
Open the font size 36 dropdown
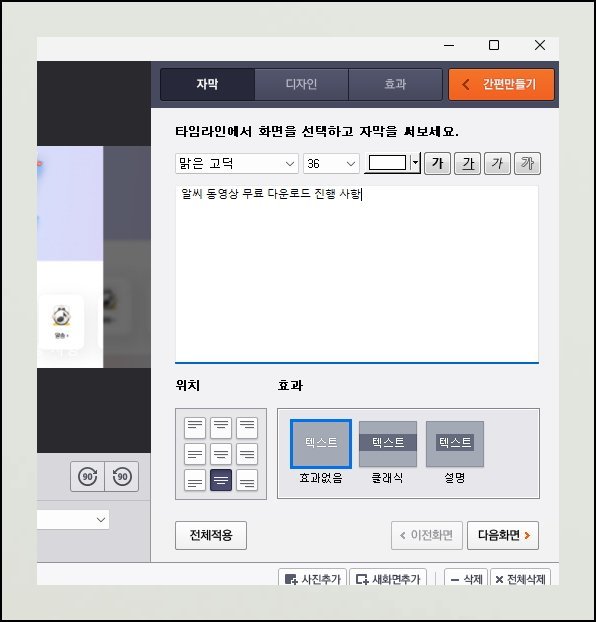331,163
